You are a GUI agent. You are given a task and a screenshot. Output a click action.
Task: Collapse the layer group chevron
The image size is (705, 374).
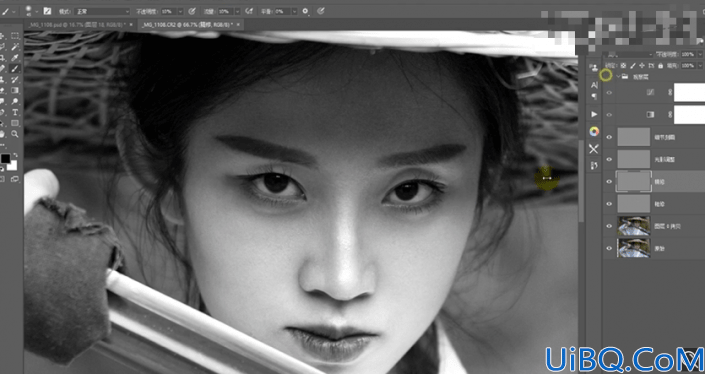pos(618,76)
